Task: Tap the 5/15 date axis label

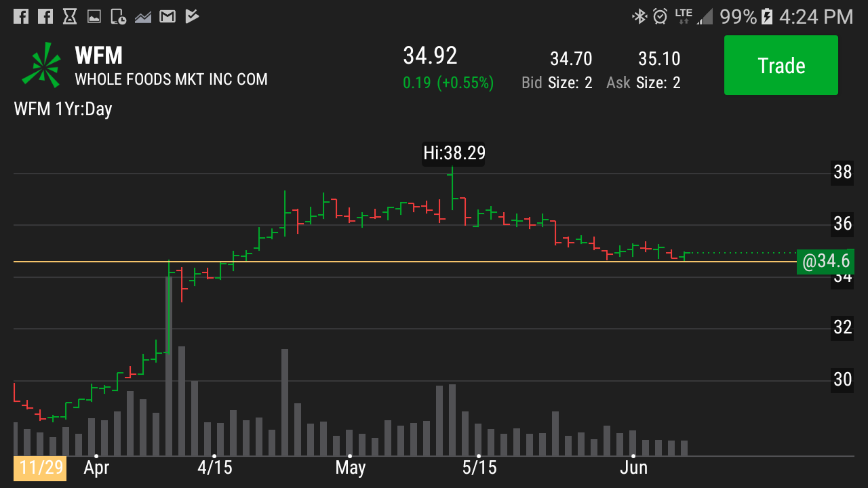Action: pos(479,468)
